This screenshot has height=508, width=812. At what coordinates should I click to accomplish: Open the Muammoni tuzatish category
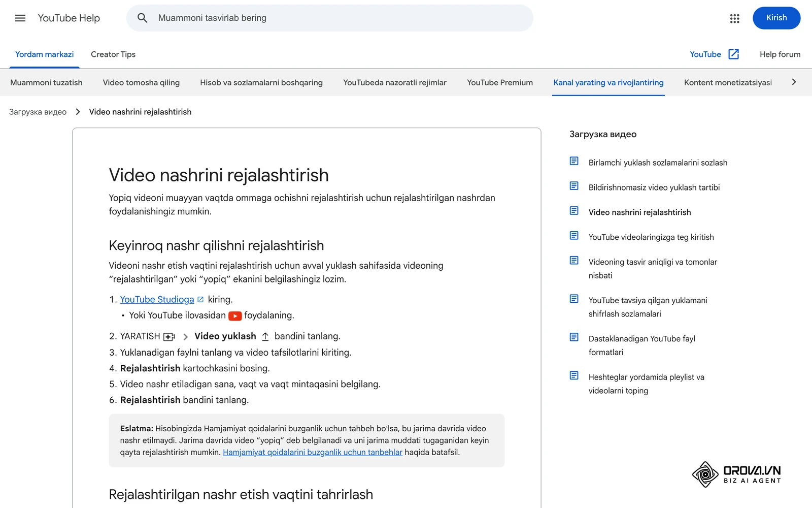click(46, 82)
